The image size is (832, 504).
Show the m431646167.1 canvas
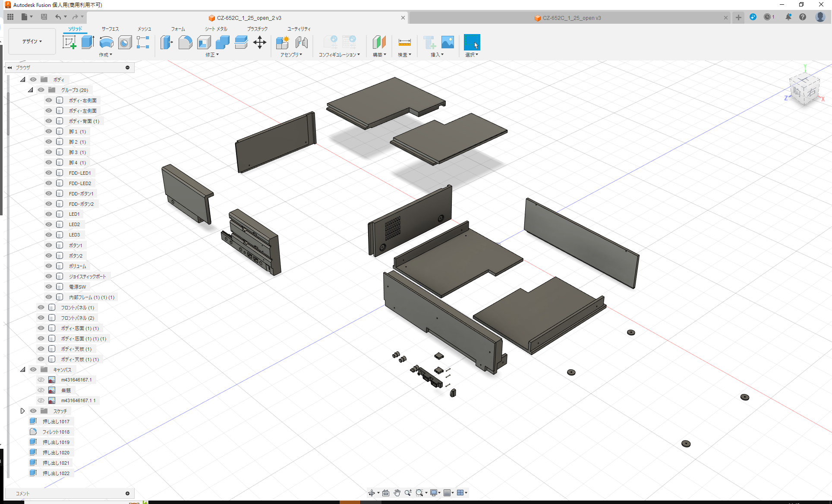[x=41, y=380]
